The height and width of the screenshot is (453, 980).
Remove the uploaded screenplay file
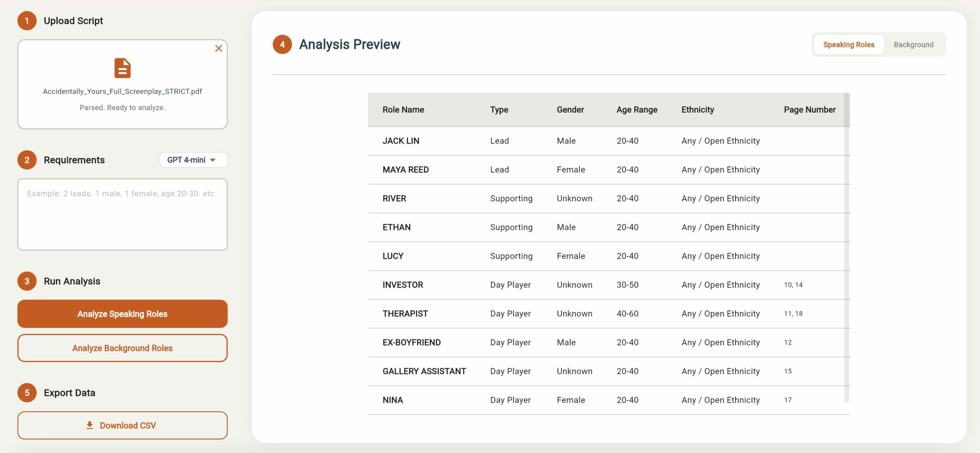coord(218,48)
